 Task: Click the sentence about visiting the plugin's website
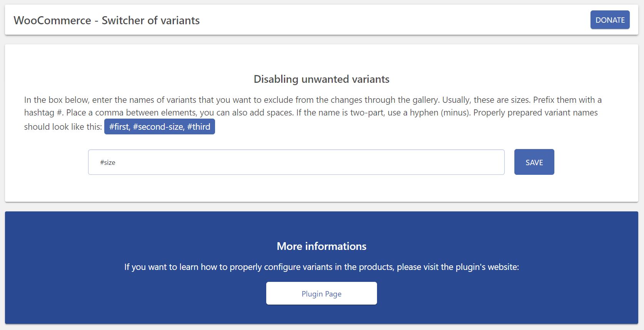pos(322,267)
